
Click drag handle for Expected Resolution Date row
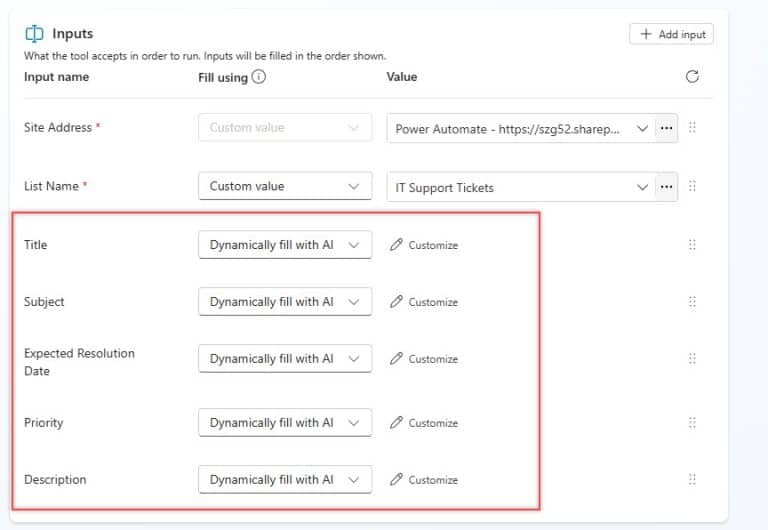click(692, 359)
